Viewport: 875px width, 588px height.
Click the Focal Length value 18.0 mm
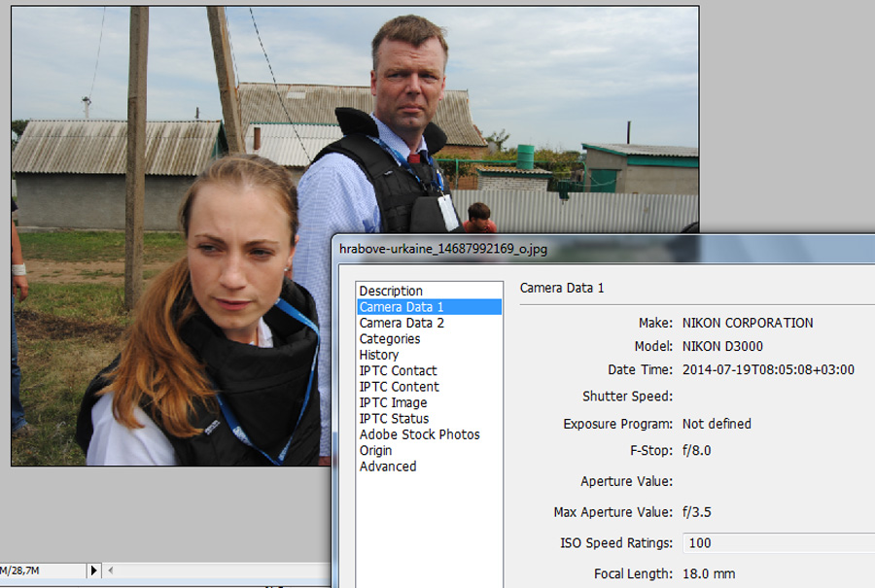709,573
